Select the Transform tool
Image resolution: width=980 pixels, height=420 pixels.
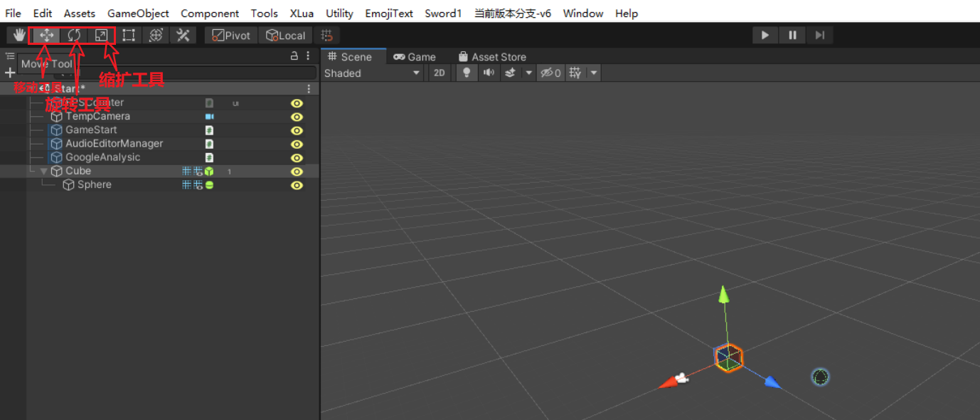click(156, 35)
